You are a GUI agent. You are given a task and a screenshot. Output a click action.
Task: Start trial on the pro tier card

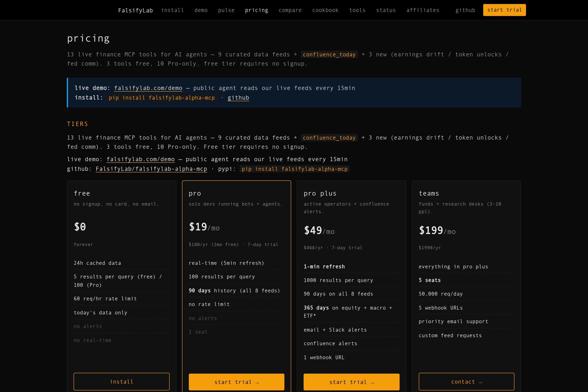coord(236,382)
